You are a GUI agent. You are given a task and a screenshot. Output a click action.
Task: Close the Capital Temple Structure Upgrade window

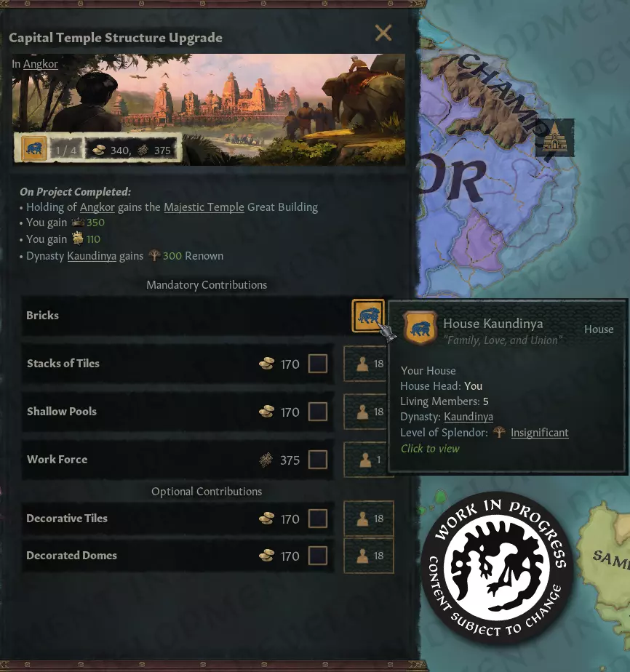point(383,33)
